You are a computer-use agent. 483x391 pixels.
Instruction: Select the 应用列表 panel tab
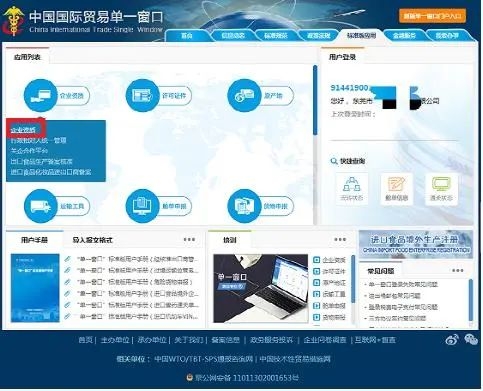pyautogui.click(x=27, y=57)
